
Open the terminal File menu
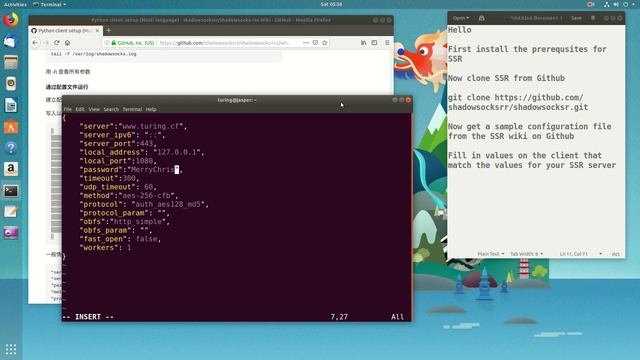point(68,109)
